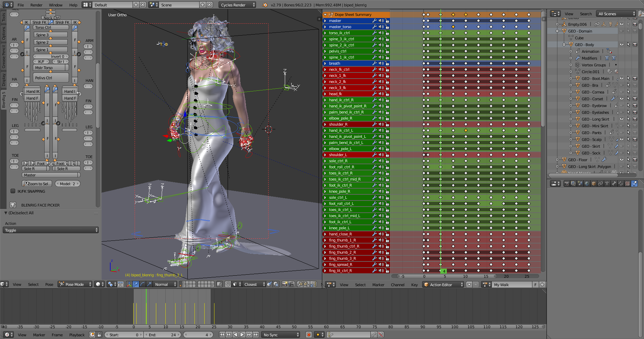Hide GEO - Long Skirt in outliner
Viewport: 644px width, 339px height.
622,119
